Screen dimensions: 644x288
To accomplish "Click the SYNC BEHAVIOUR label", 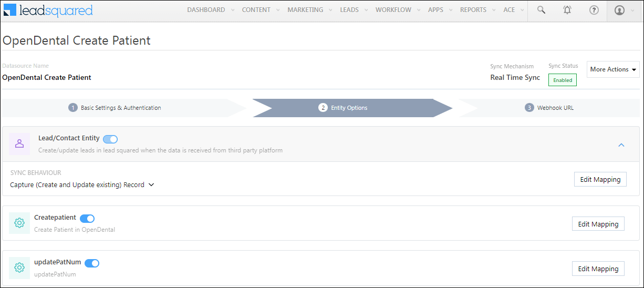I will [x=36, y=172].
